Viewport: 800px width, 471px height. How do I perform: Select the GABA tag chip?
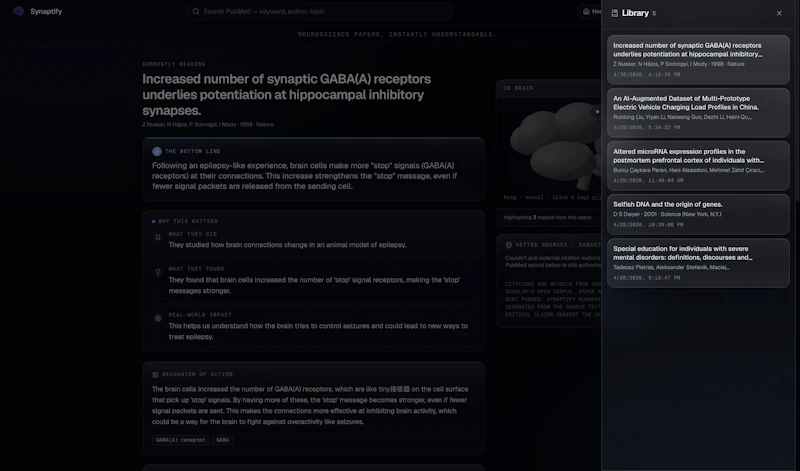tap(222, 440)
